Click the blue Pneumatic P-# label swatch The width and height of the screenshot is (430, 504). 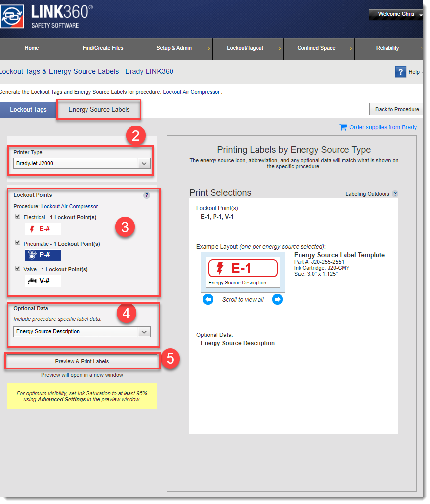[43, 255]
